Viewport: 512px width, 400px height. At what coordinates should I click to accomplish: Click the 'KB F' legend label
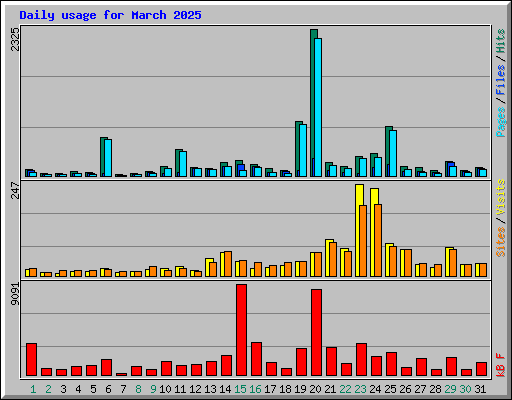500,365
